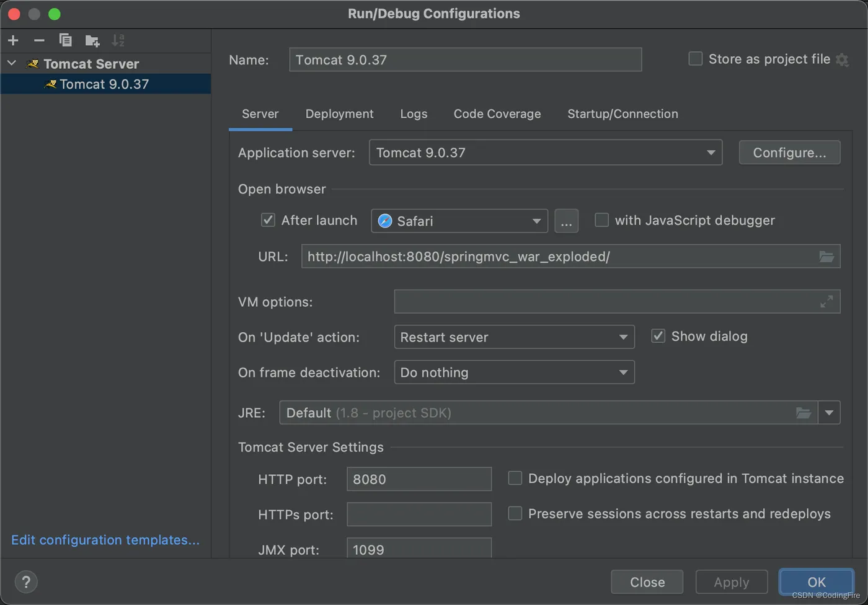Uncheck After launch browser option

coord(268,220)
